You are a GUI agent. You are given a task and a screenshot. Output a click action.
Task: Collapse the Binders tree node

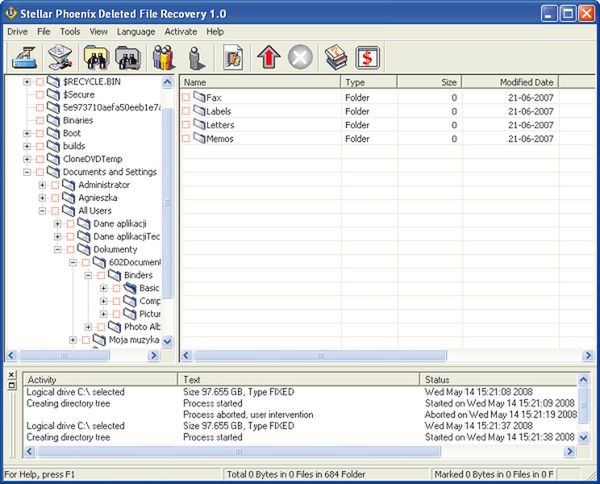(x=88, y=275)
